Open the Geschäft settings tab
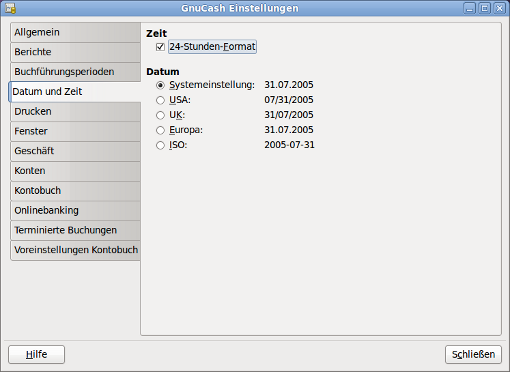This screenshot has height=372, width=510. (x=75, y=151)
